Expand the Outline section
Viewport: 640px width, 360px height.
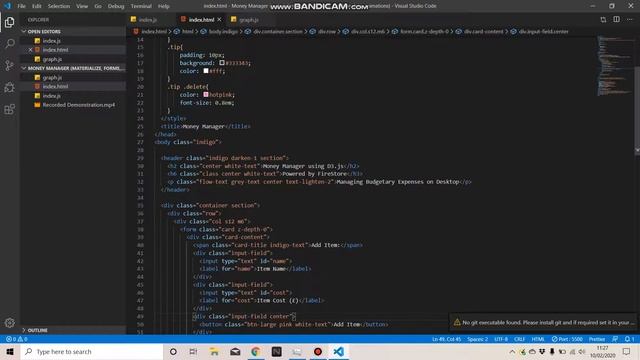38,330
